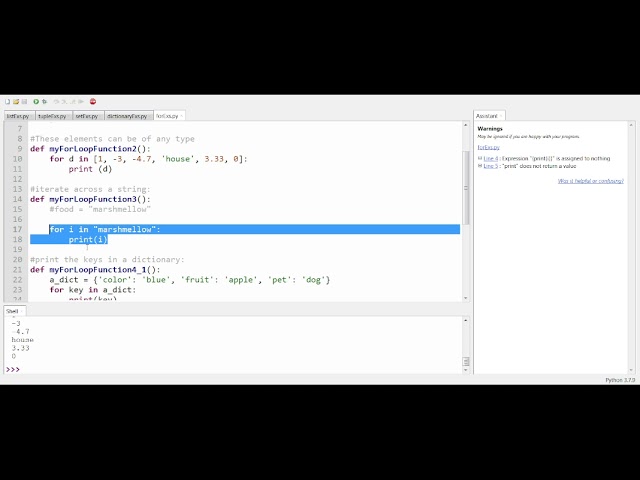640x480 pixels.
Task: Open the forExs.py link in Assistant
Action: pyautogui.click(x=488, y=147)
